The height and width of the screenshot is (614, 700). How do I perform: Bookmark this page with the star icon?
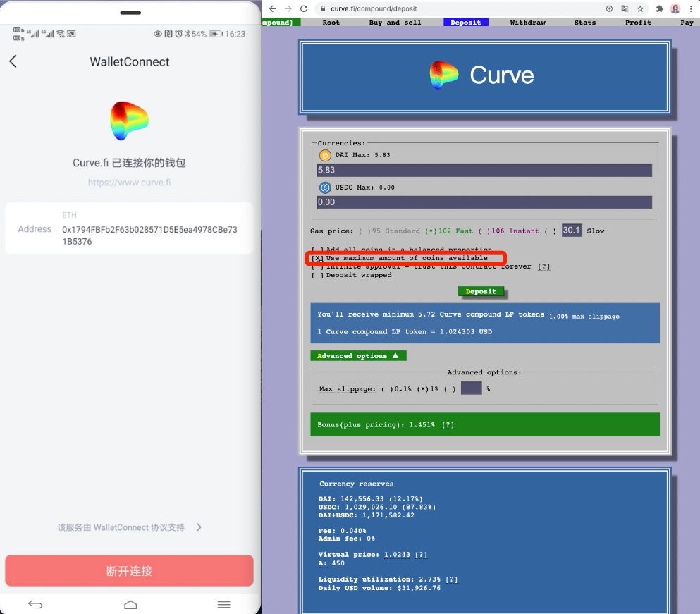(x=641, y=8)
